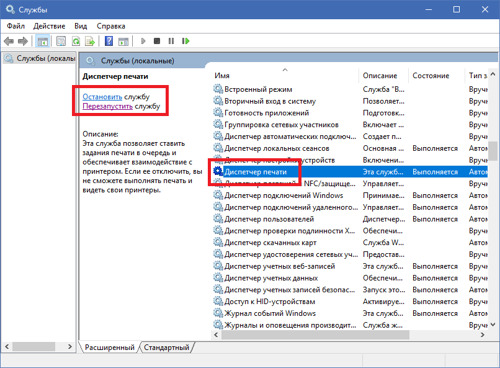
Task: Select the gear icon of Журнал событий Windows
Action: pos(218,313)
